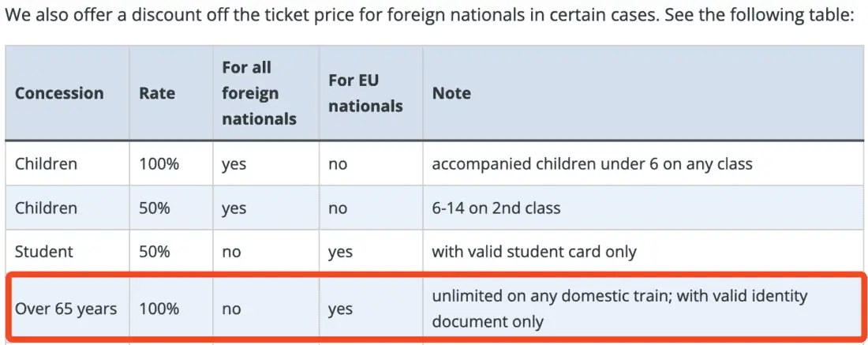Click the EU nationals "yes" for Student
868x345 pixels.
click(340, 252)
